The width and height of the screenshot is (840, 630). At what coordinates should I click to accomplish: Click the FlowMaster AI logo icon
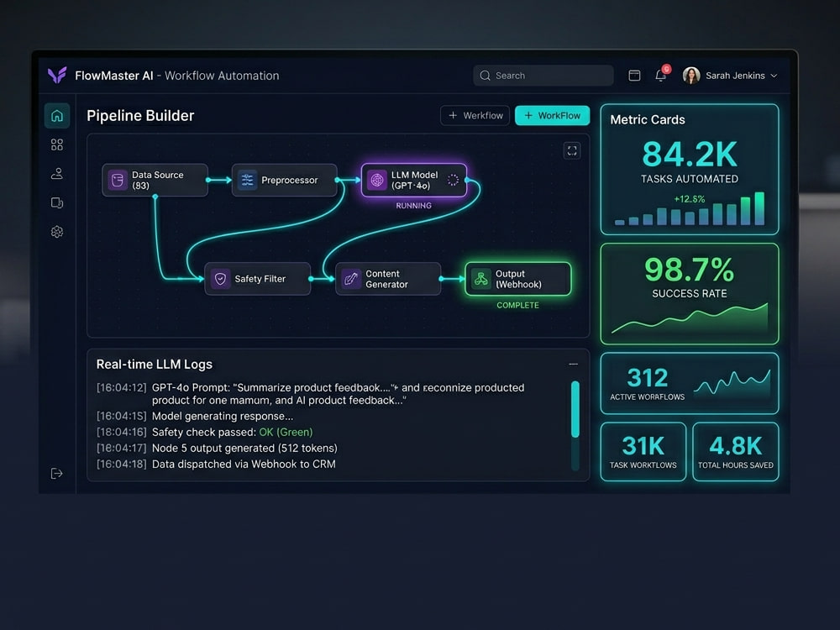(x=57, y=75)
